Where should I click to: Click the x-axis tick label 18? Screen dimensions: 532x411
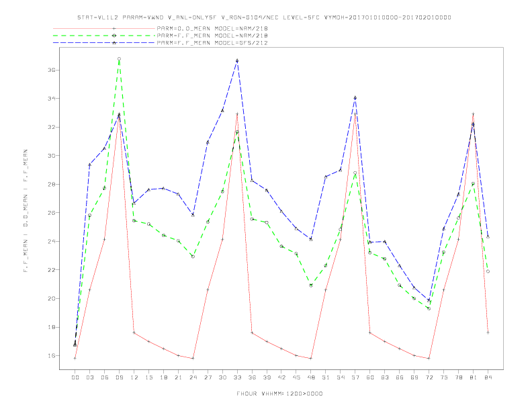tap(163, 377)
